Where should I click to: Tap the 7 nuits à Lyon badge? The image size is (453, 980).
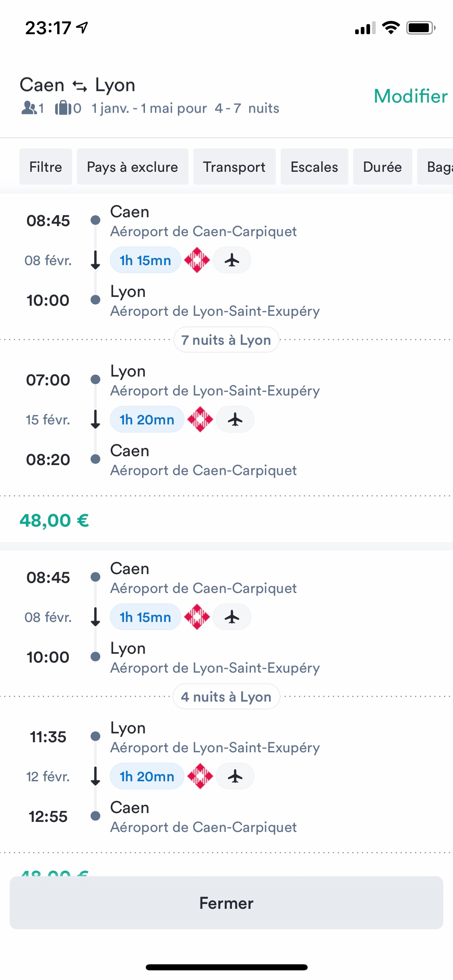226,340
